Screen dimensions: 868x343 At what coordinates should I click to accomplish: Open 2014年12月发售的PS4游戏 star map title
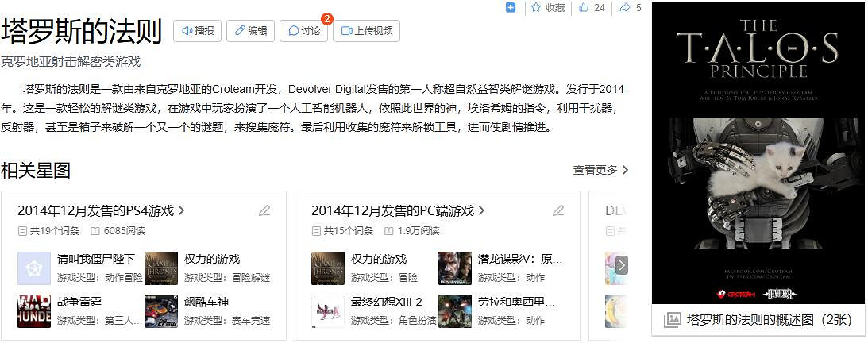[96, 210]
